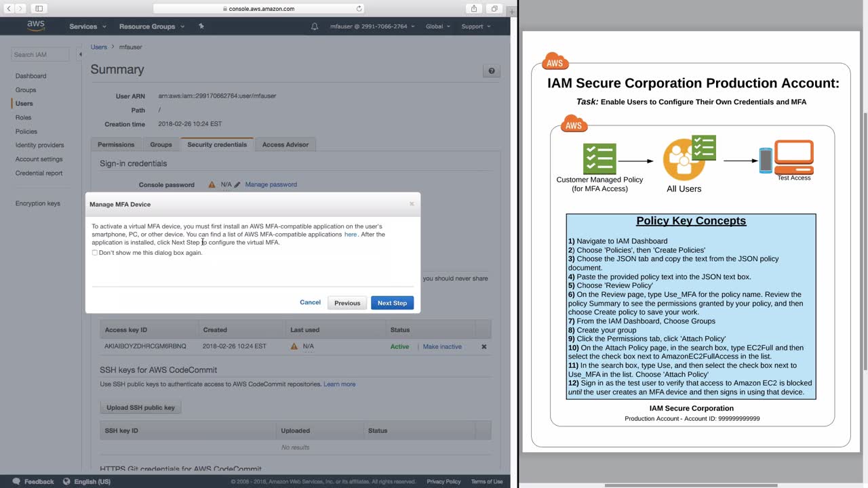
Task: Click Upload SSH public key
Action: pyautogui.click(x=140, y=407)
